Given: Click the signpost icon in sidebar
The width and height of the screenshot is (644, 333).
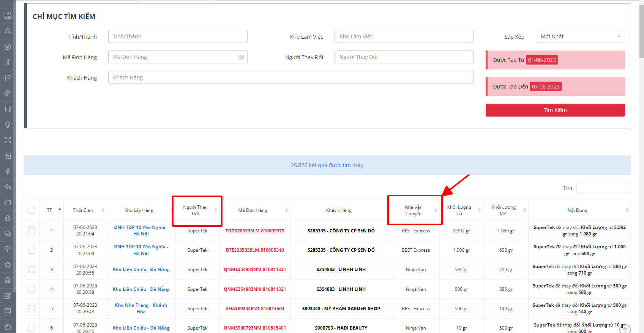Looking at the screenshot, I should 8,249.
